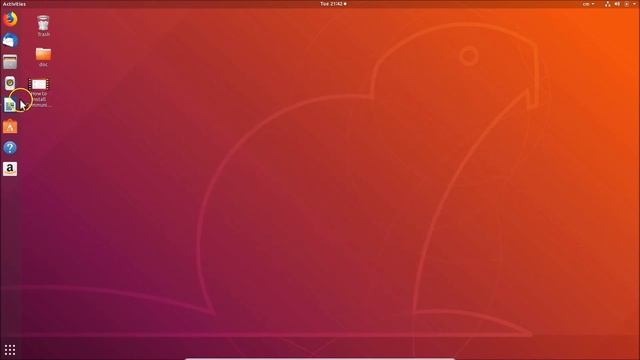Viewport: 640px width, 360px height.
Task: Expand the system menu arrow
Action: click(634, 4)
